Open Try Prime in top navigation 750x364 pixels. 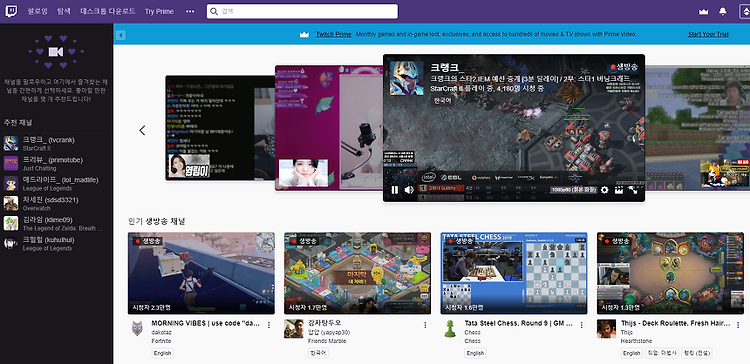click(x=159, y=11)
